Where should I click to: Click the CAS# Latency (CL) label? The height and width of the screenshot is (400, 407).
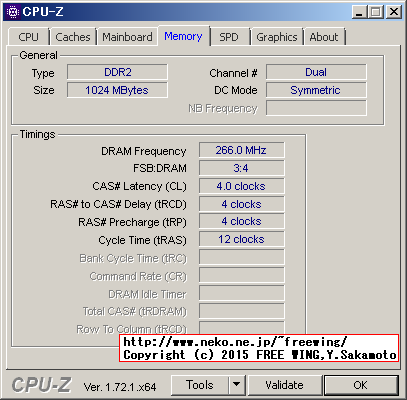(140, 186)
